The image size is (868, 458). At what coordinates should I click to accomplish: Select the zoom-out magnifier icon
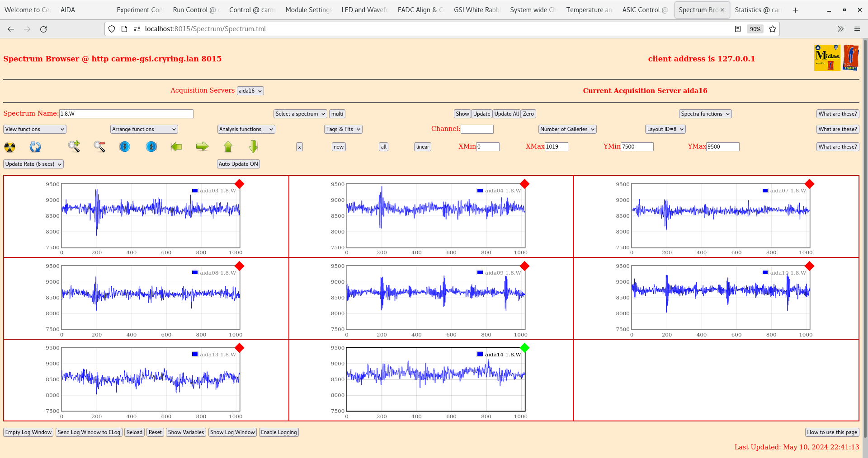point(99,147)
